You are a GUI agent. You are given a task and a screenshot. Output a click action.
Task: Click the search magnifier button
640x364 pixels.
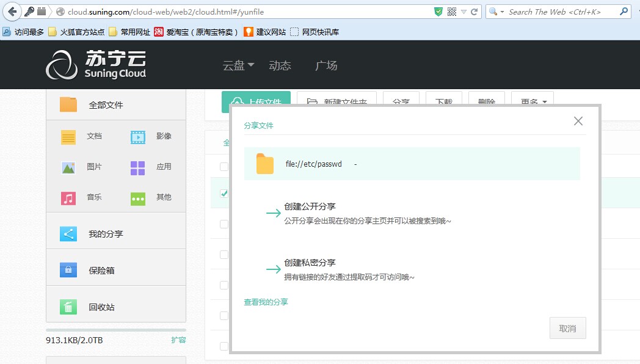pyautogui.click(x=624, y=12)
